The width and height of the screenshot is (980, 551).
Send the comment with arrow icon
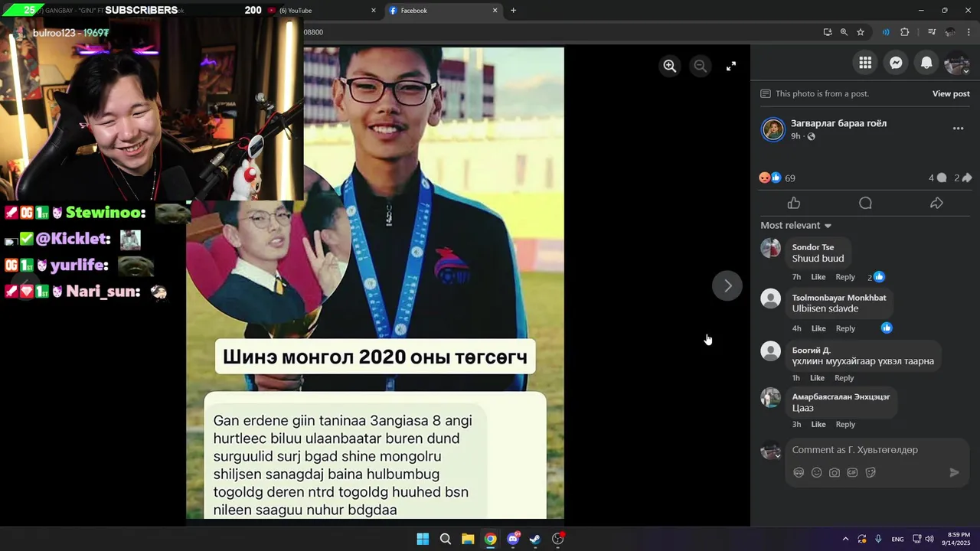(x=954, y=473)
